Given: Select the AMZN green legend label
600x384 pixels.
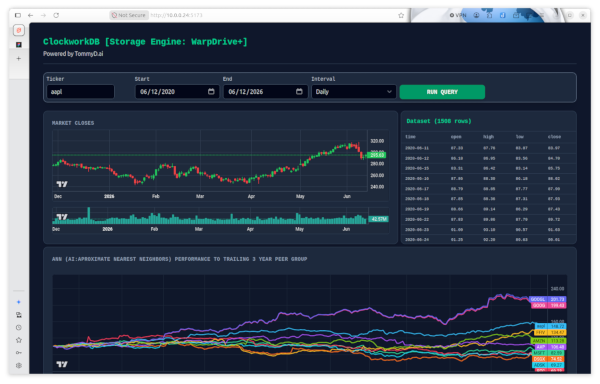Looking at the screenshot, I should point(548,340).
